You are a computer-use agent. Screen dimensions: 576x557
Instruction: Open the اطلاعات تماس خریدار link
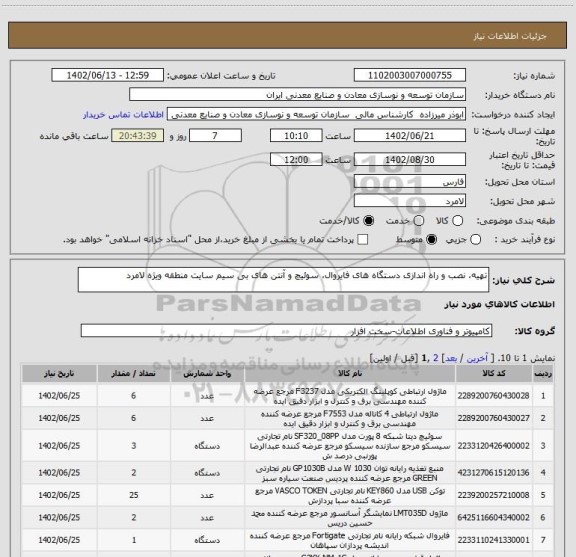coord(123,115)
